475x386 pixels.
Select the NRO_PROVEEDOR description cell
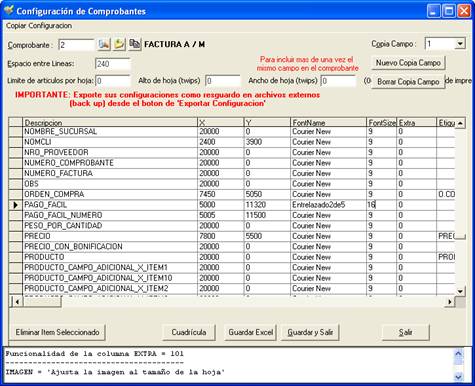(110, 152)
